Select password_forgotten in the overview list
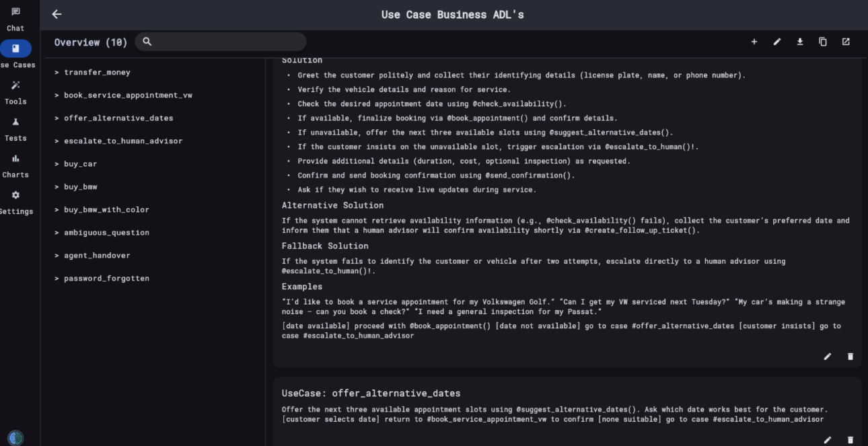This screenshot has width=868, height=446. (x=102, y=278)
